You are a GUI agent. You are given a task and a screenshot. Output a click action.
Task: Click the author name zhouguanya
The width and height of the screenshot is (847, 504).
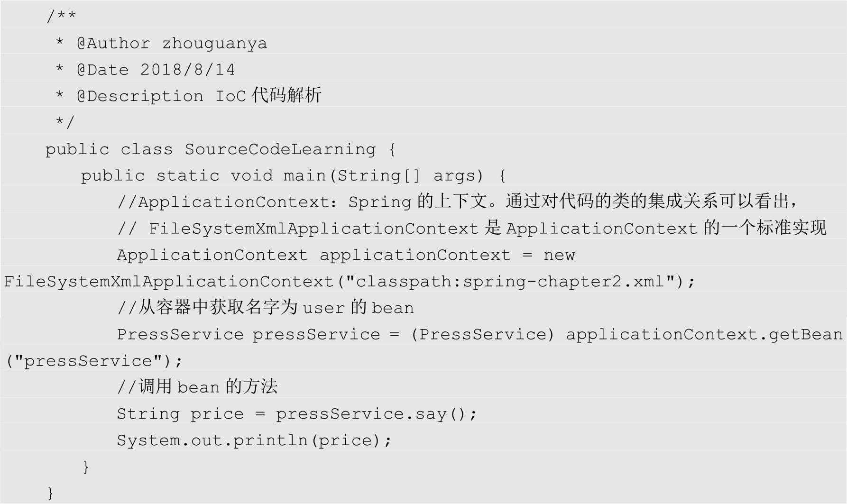214,44
